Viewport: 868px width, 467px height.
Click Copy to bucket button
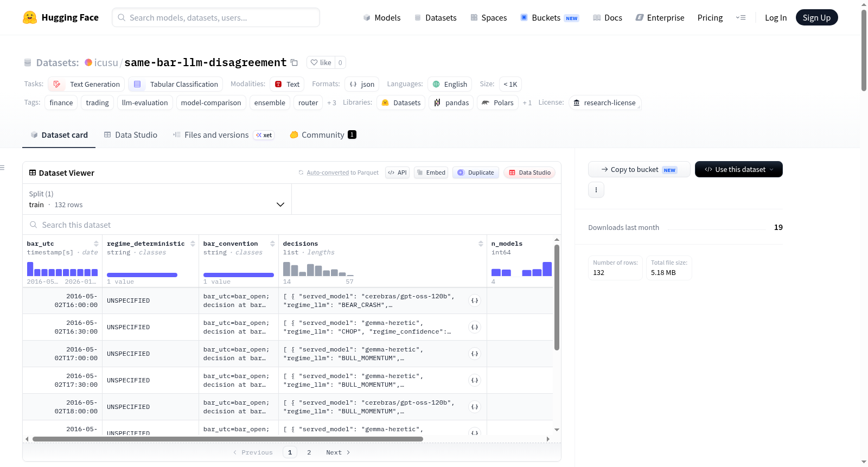(639, 169)
